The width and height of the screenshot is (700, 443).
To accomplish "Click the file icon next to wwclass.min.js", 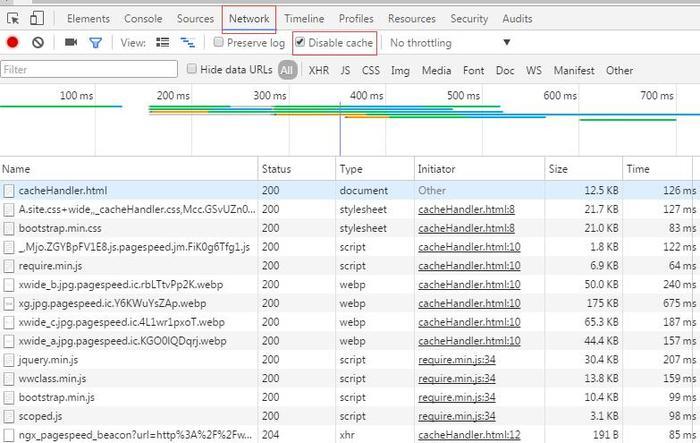I will [9, 379].
